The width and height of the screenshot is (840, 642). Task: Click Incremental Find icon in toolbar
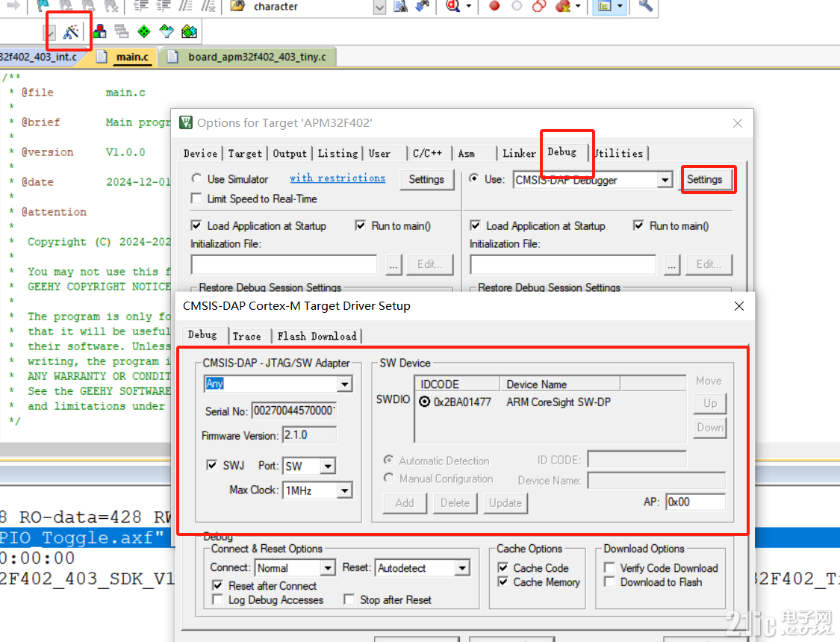click(423, 6)
